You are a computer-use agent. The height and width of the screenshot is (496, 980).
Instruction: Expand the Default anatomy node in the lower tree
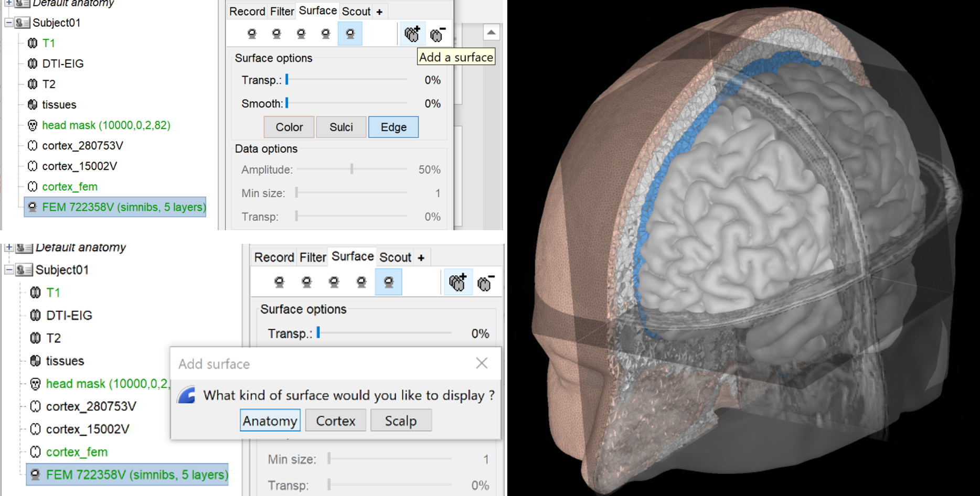pyautogui.click(x=9, y=247)
